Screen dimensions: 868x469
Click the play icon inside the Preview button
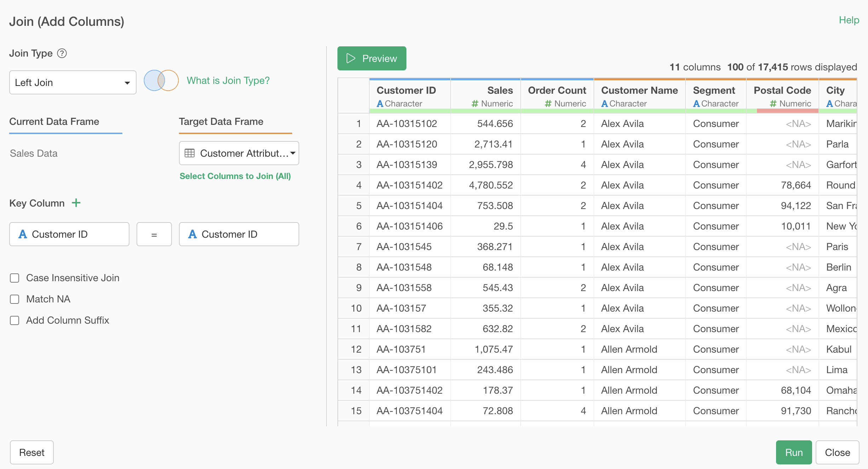click(x=351, y=58)
